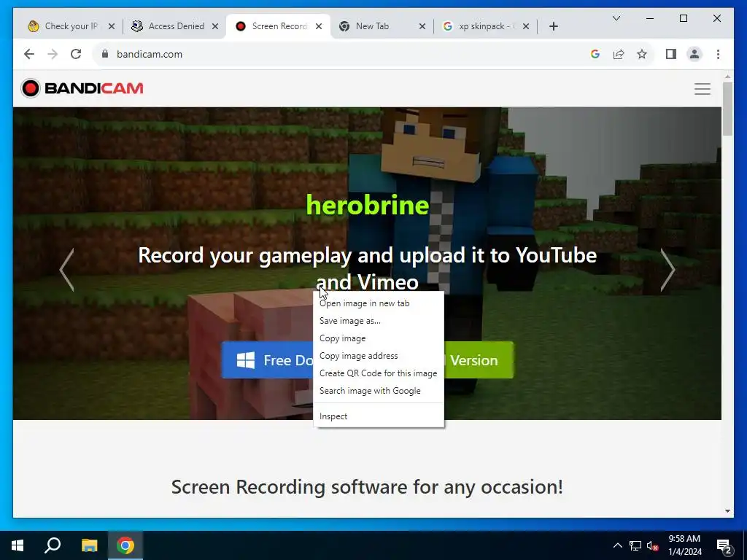Close the Access Denied tab
The height and width of the screenshot is (560, 747).
click(x=215, y=26)
